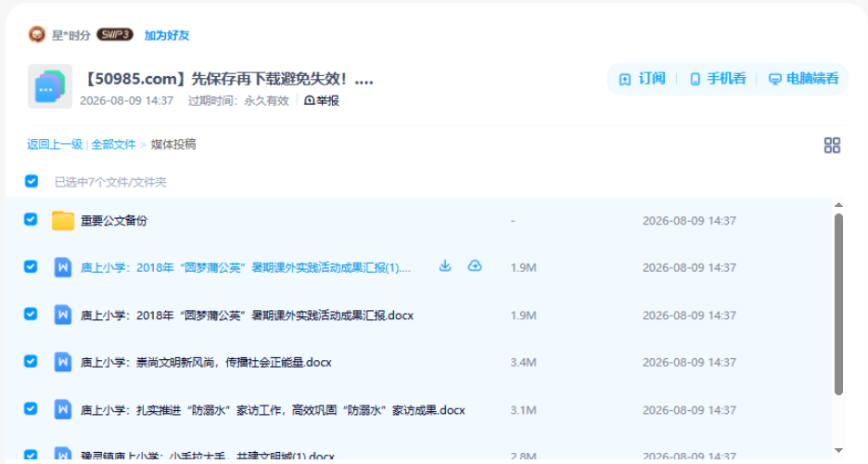
Task: Uncheck checkbox for 成果汇报.docx document
Action: [x=31, y=314]
